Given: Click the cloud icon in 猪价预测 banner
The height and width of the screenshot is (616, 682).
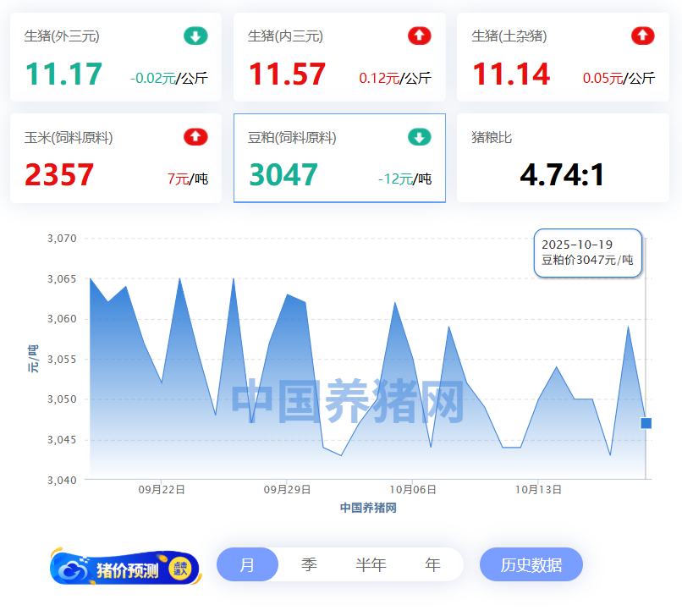Looking at the screenshot, I should click(x=74, y=570).
